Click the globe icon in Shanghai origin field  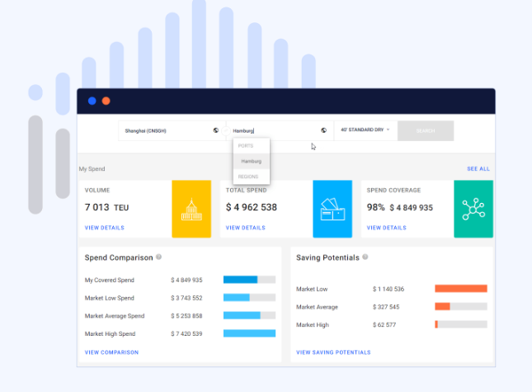pos(215,130)
